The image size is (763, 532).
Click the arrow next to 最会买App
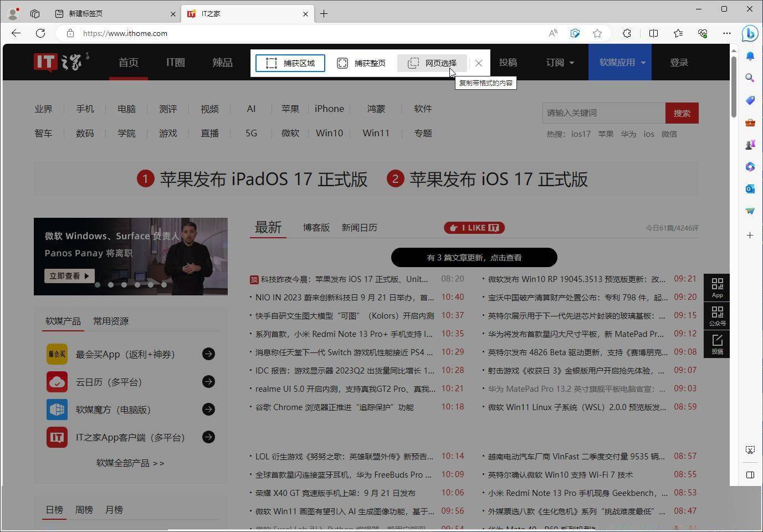coord(208,354)
